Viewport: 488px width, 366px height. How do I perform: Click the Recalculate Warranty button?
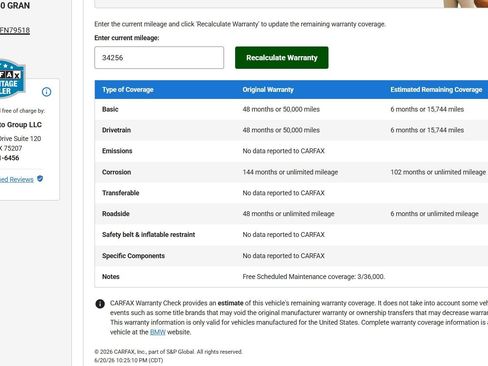click(x=282, y=58)
